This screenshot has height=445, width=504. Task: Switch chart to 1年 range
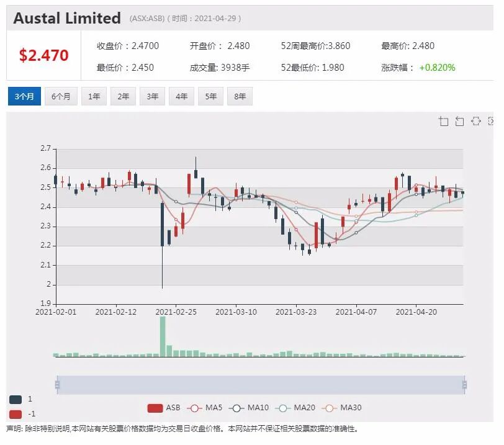tap(94, 96)
